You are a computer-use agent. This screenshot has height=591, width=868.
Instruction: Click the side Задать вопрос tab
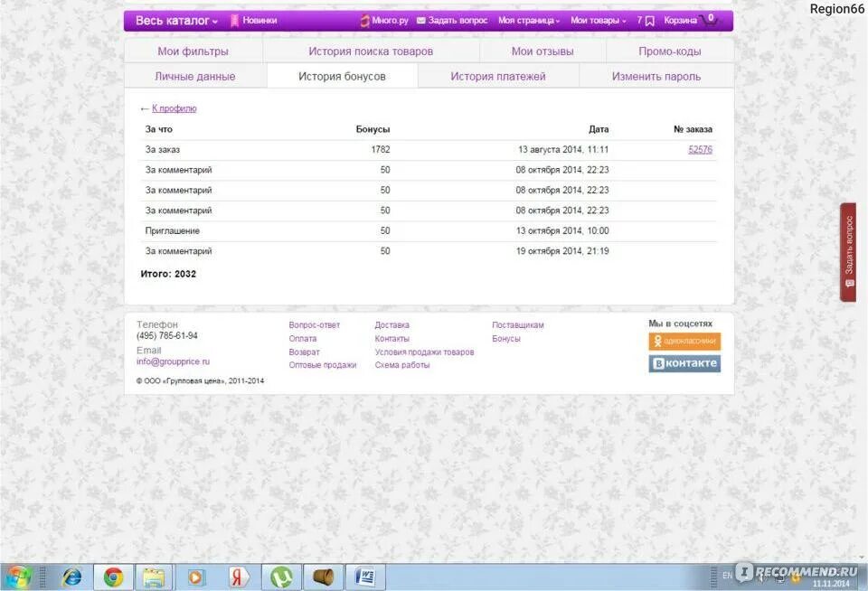(848, 252)
